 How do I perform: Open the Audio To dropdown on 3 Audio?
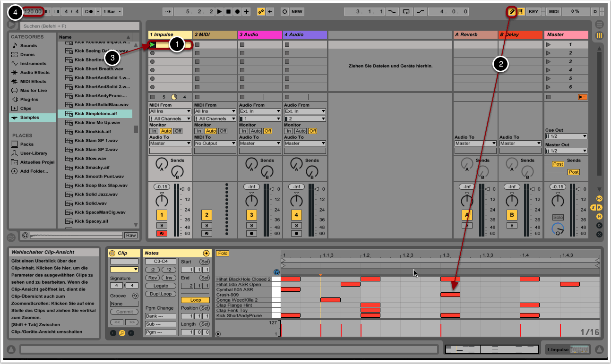(259, 143)
